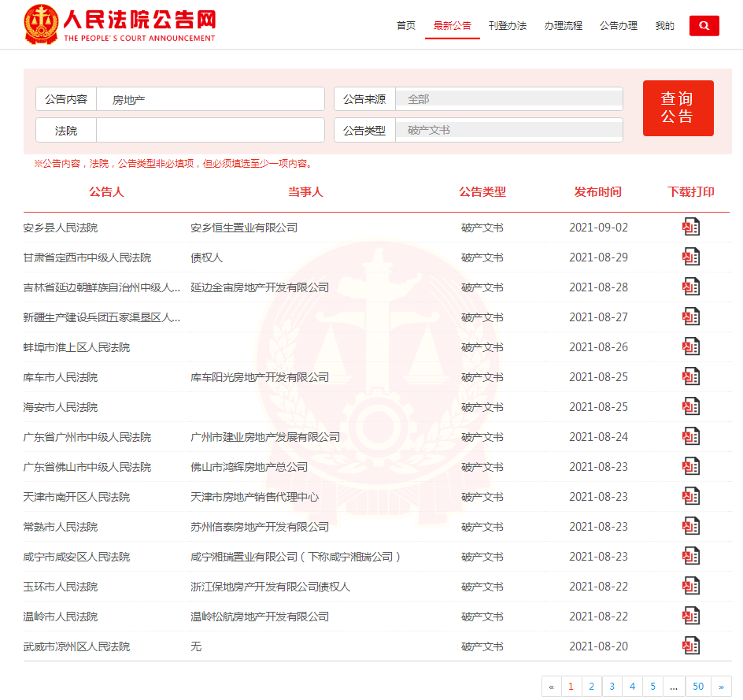Download PDF for 甘肃省定西市中级人民法院 row
Image resolution: width=743 pixels, height=700 pixels.
[x=690, y=257]
